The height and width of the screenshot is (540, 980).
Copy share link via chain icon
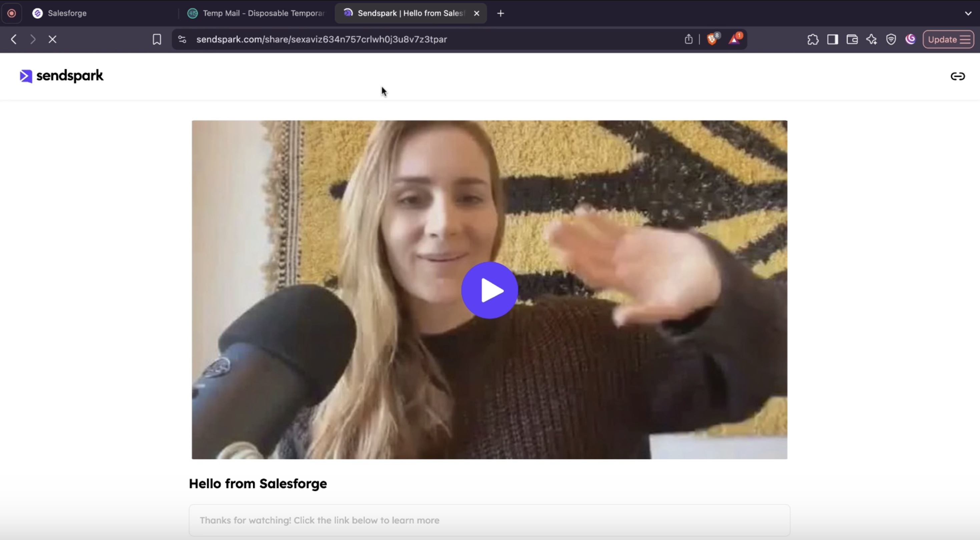[x=958, y=76]
